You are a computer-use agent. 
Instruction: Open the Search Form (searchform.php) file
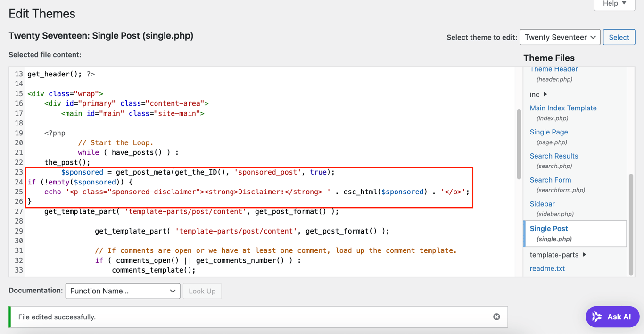tap(550, 180)
